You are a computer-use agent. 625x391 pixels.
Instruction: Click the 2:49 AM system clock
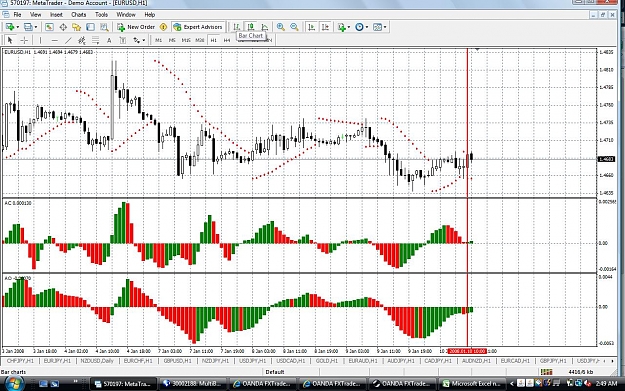pyautogui.click(x=606, y=383)
